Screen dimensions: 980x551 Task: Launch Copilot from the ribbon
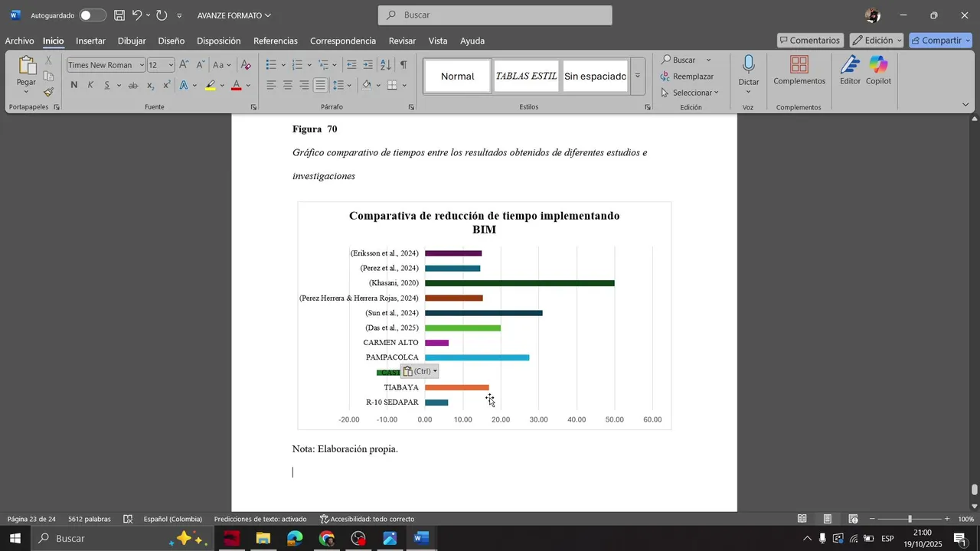pos(878,70)
